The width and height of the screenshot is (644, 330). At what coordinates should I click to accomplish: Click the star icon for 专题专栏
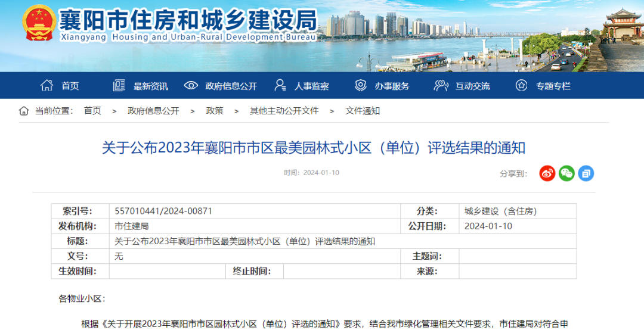click(x=522, y=86)
